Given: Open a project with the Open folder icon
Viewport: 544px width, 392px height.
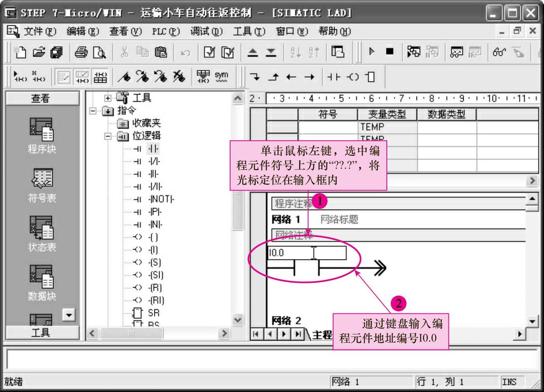Looking at the screenshot, I should tap(39, 52).
